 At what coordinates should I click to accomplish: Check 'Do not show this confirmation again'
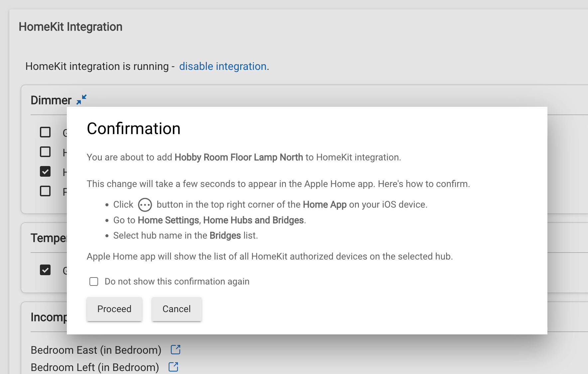click(94, 281)
